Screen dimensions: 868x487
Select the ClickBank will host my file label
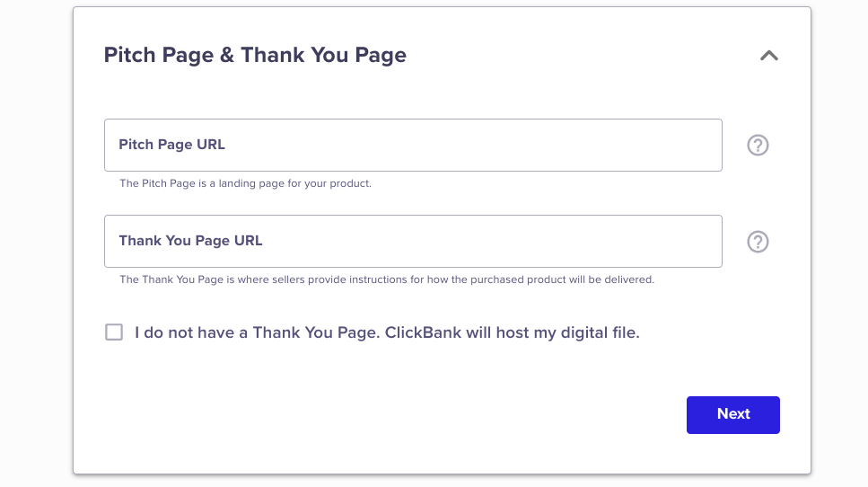point(387,332)
